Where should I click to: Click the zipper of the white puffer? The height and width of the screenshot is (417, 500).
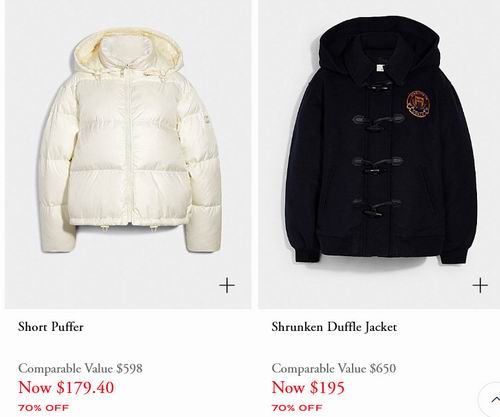(x=127, y=147)
